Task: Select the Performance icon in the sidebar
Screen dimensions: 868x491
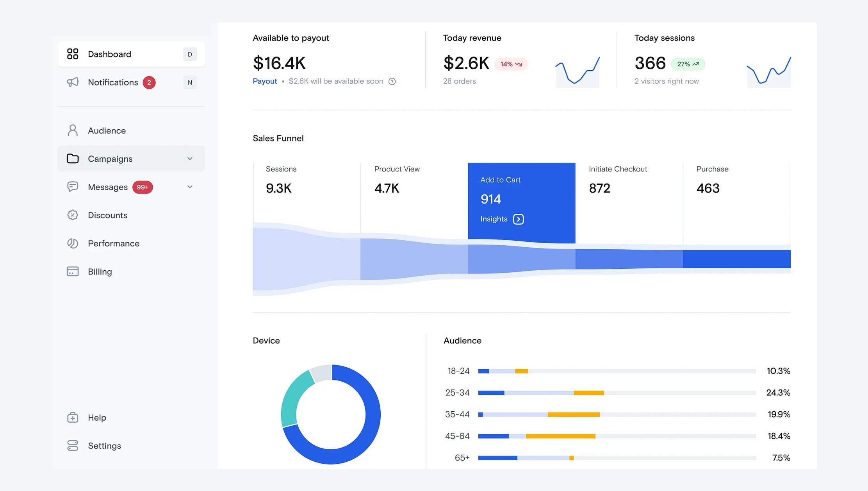Action: [73, 243]
